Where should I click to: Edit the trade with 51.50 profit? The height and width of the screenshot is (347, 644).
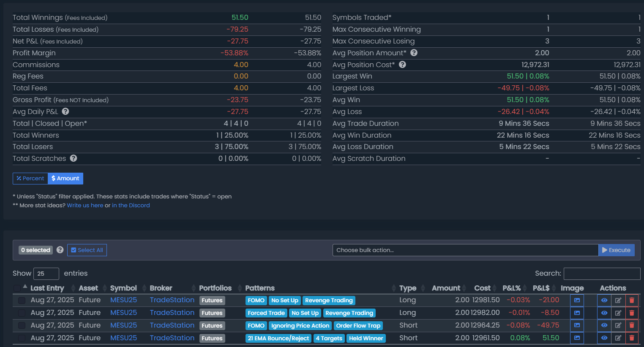pyautogui.click(x=618, y=338)
